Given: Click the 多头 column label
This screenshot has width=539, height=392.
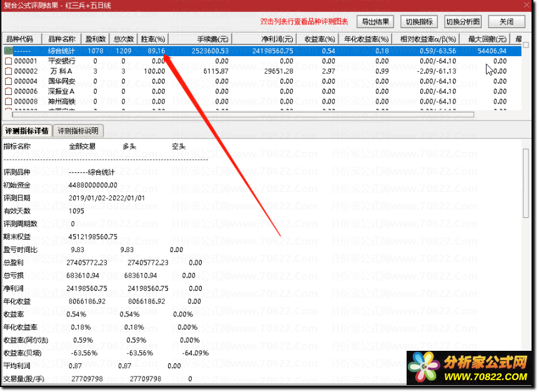Looking at the screenshot, I should point(129,146).
